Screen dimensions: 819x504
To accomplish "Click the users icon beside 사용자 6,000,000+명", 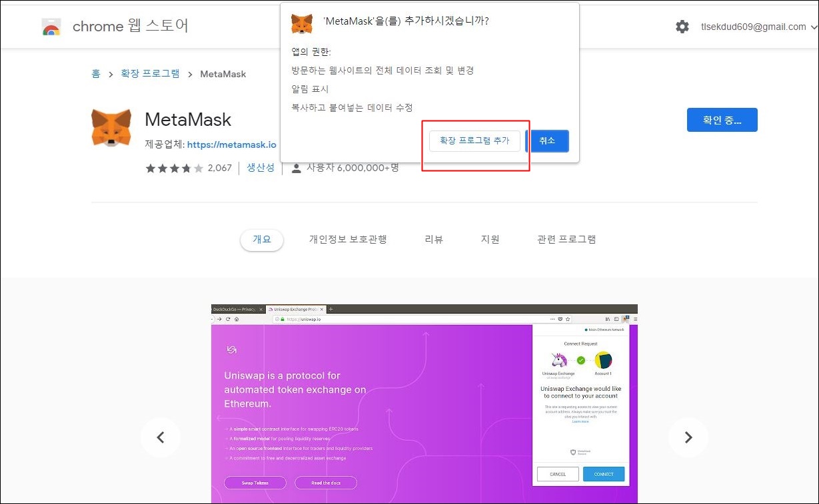I will 297,168.
